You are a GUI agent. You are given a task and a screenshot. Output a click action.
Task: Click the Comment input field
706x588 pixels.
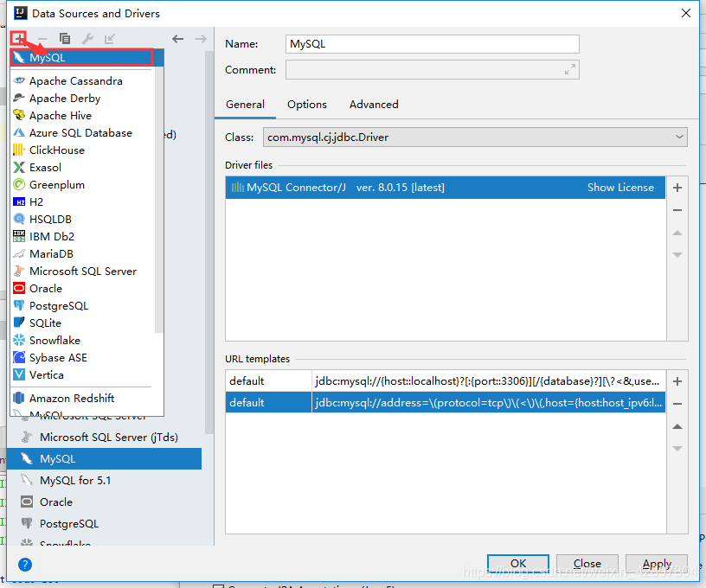pyautogui.click(x=433, y=70)
